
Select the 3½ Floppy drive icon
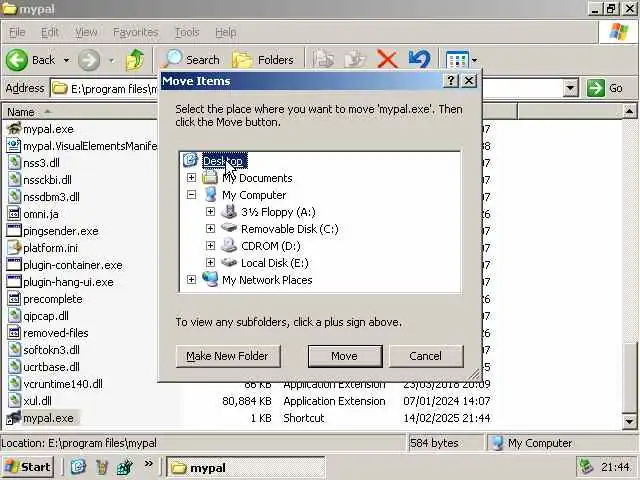(x=229, y=211)
